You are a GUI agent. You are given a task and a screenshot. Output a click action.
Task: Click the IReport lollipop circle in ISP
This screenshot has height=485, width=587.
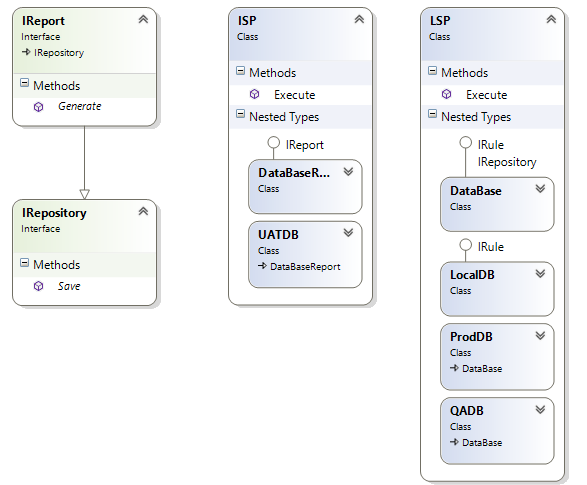click(x=274, y=143)
